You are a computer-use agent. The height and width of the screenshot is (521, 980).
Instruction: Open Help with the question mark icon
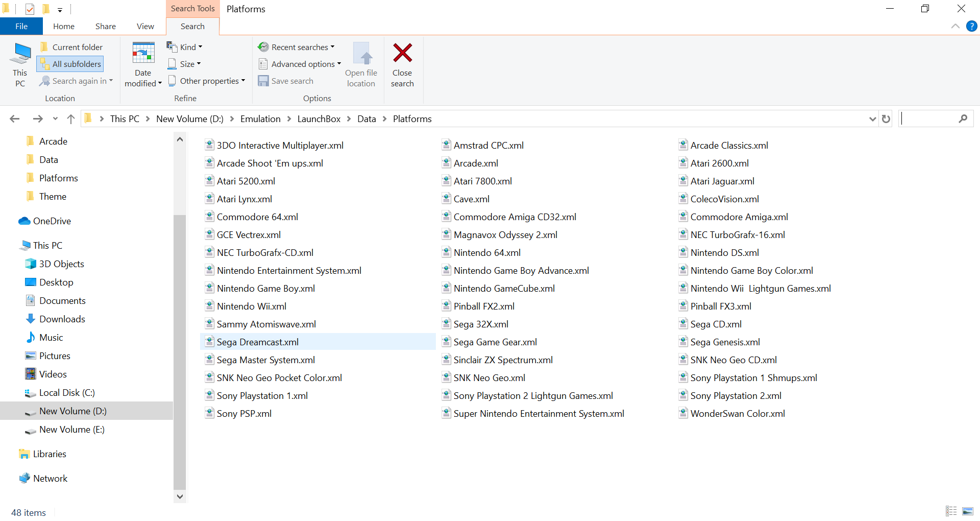point(971,26)
